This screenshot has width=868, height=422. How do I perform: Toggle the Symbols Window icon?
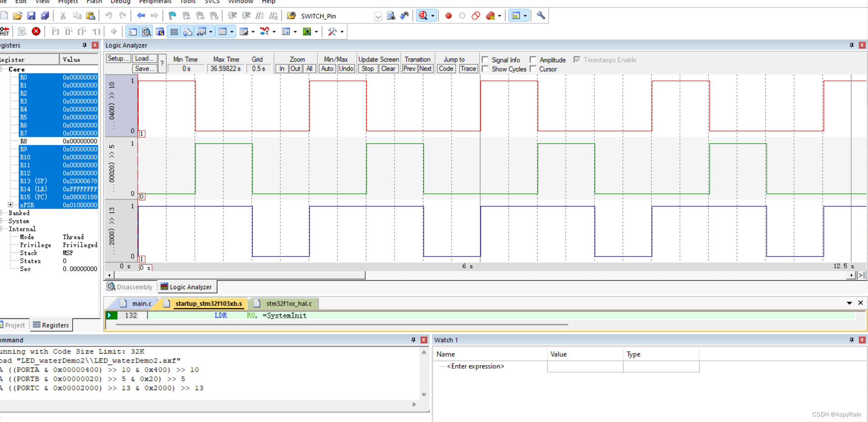[160, 31]
